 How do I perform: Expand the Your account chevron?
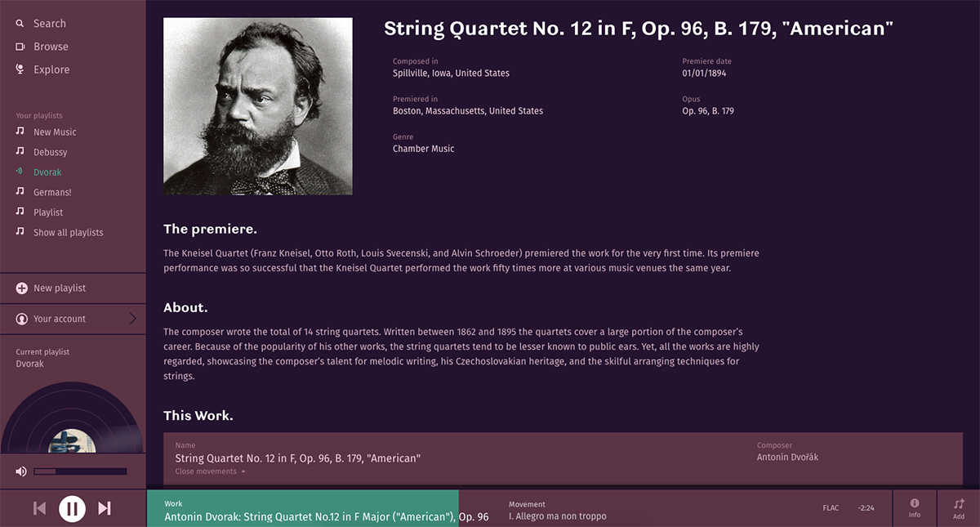(x=133, y=319)
